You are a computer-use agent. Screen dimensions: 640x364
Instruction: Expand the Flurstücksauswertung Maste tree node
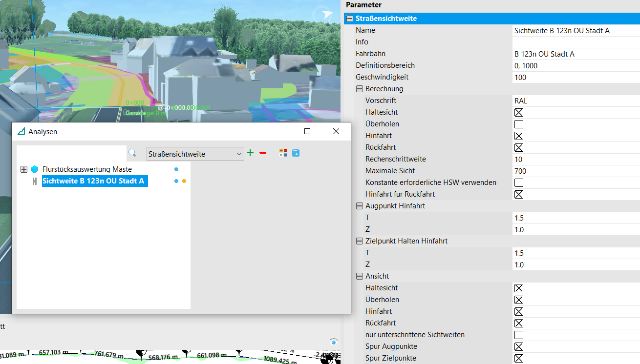pos(23,169)
